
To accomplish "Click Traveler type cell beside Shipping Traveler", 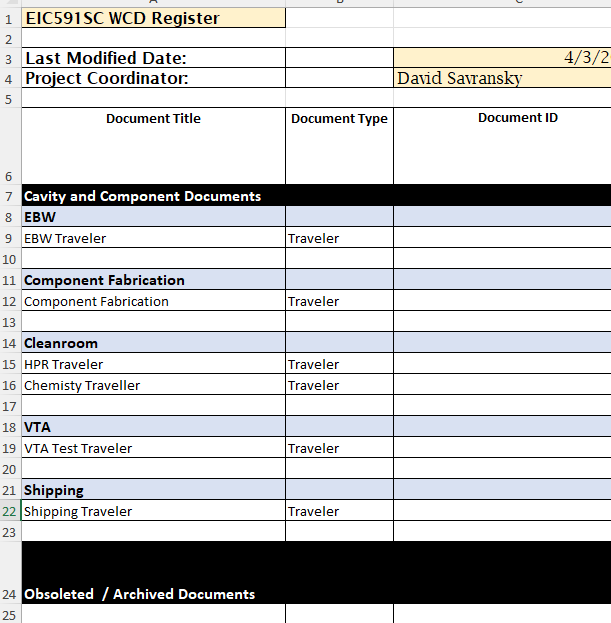I will tap(339, 511).
